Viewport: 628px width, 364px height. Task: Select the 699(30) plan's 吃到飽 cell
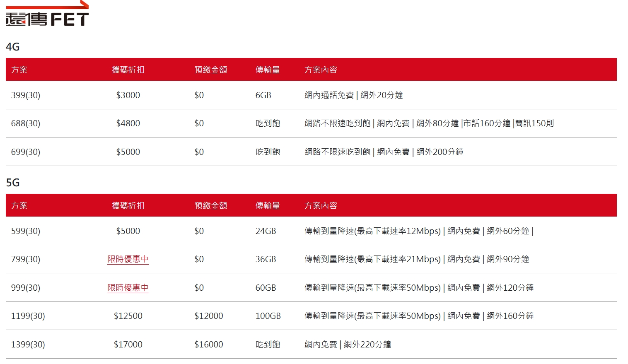[x=268, y=152]
